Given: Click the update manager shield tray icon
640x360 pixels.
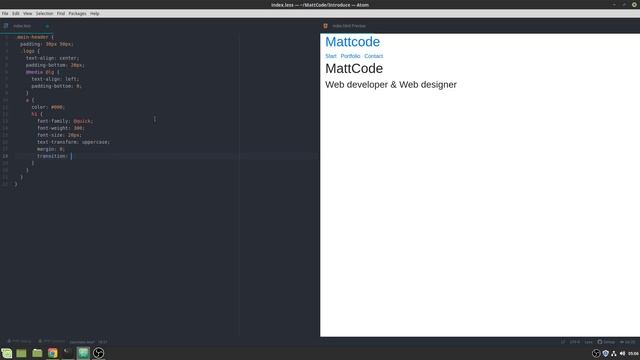Looking at the screenshot, I should point(606,353).
